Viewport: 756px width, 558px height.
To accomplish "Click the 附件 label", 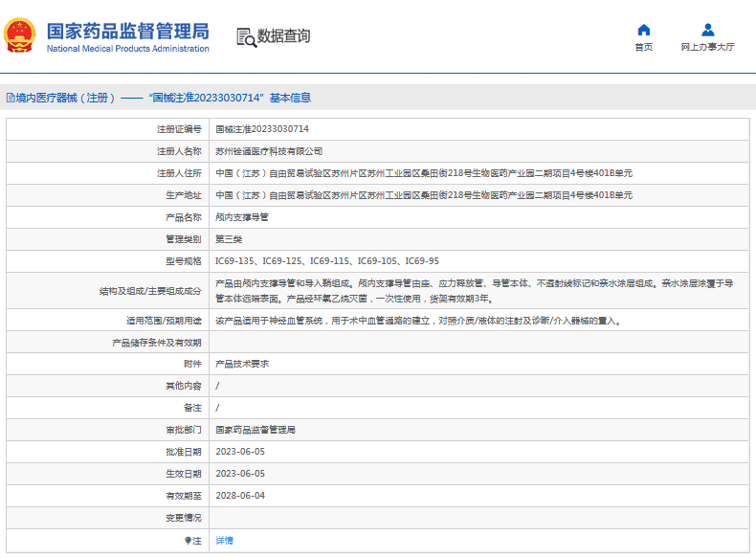I will tap(192, 364).
